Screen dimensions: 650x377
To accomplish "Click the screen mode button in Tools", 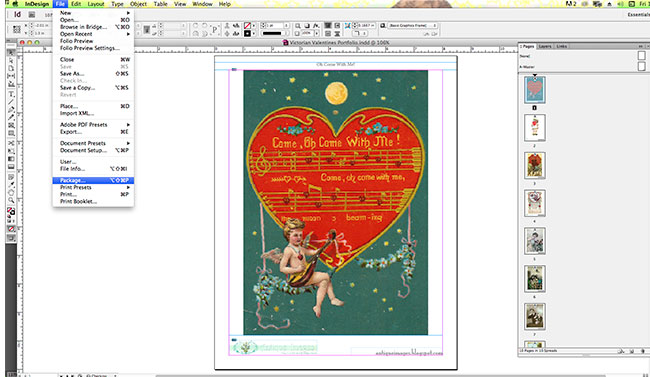I will (11, 238).
